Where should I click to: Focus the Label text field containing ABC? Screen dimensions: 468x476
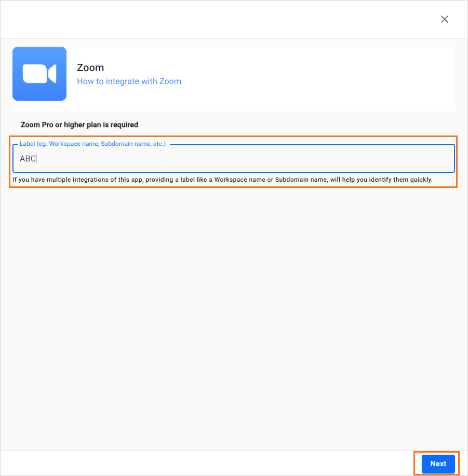234,158
